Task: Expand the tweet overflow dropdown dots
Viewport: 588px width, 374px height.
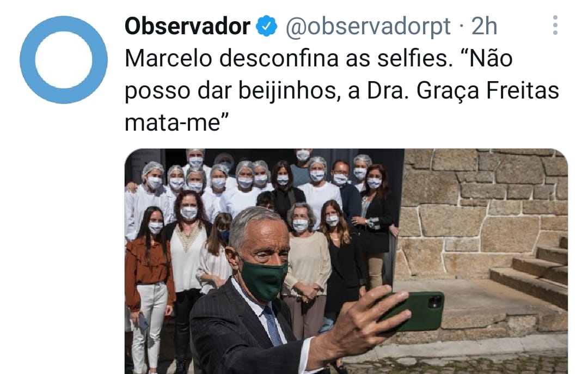Action: pos(555,25)
